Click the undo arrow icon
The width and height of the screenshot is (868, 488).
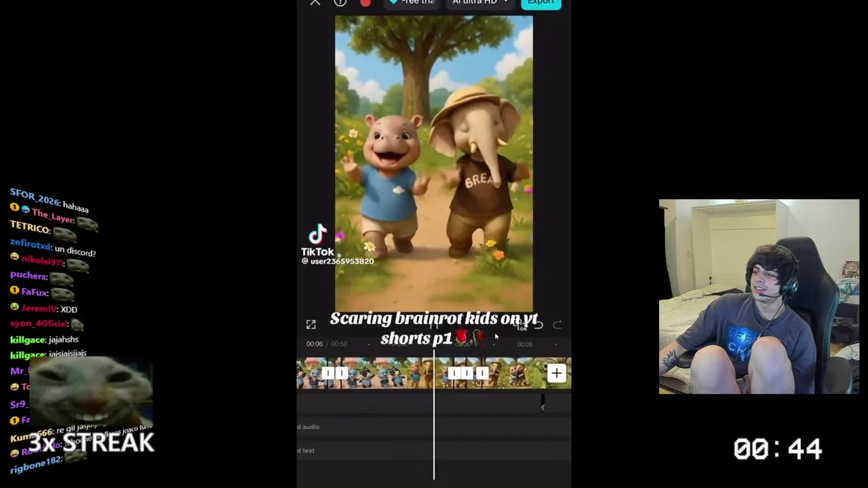(538, 325)
